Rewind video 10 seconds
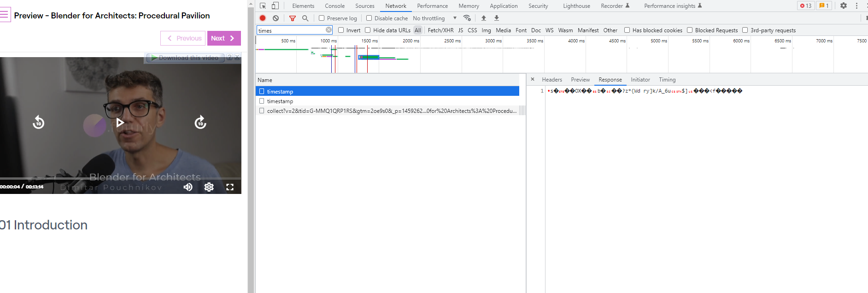Image resolution: width=868 pixels, height=293 pixels. coord(39,122)
